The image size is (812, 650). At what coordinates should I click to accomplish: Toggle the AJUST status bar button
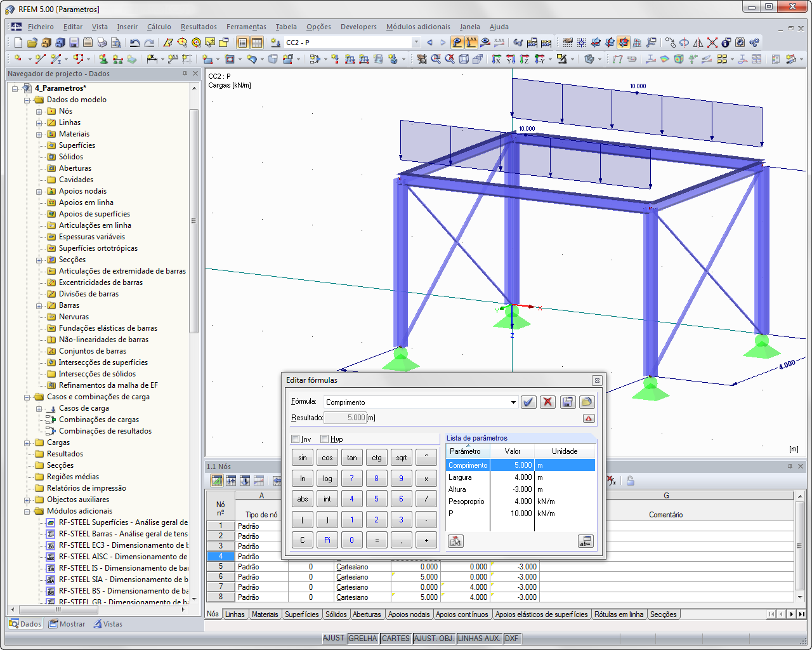click(334, 639)
